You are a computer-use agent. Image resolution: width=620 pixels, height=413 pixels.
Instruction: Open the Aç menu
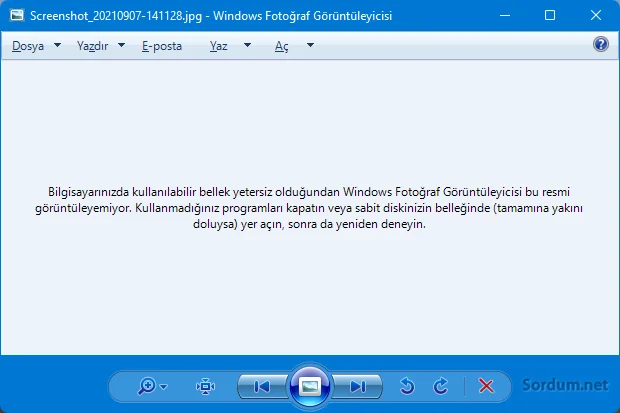point(282,46)
